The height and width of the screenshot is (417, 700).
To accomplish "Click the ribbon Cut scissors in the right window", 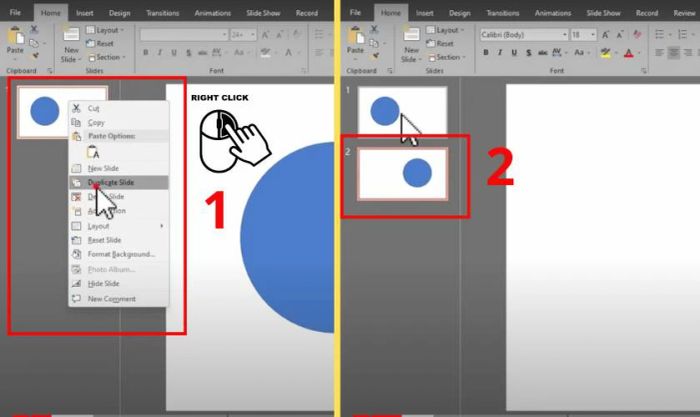I will (374, 30).
